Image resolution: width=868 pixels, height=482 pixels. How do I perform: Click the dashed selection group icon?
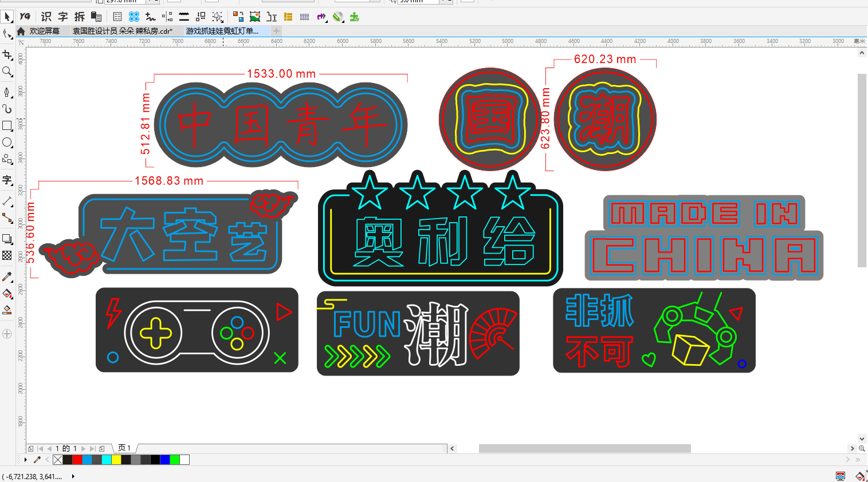tap(217, 17)
